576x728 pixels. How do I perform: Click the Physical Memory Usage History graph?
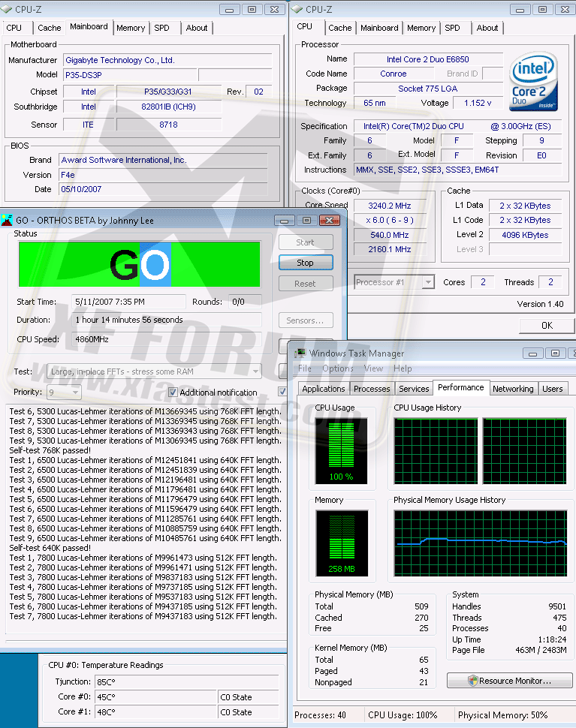pyautogui.click(x=481, y=543)
